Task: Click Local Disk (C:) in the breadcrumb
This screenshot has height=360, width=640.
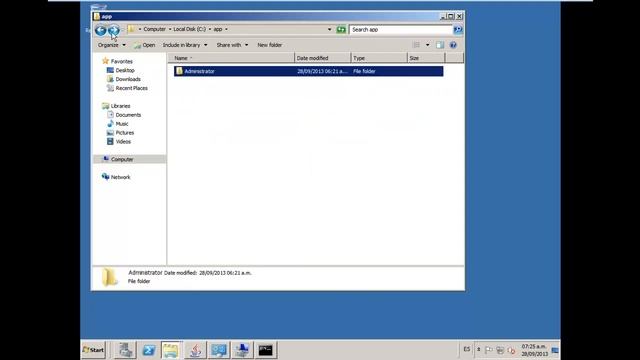Action: click(189, 29)
